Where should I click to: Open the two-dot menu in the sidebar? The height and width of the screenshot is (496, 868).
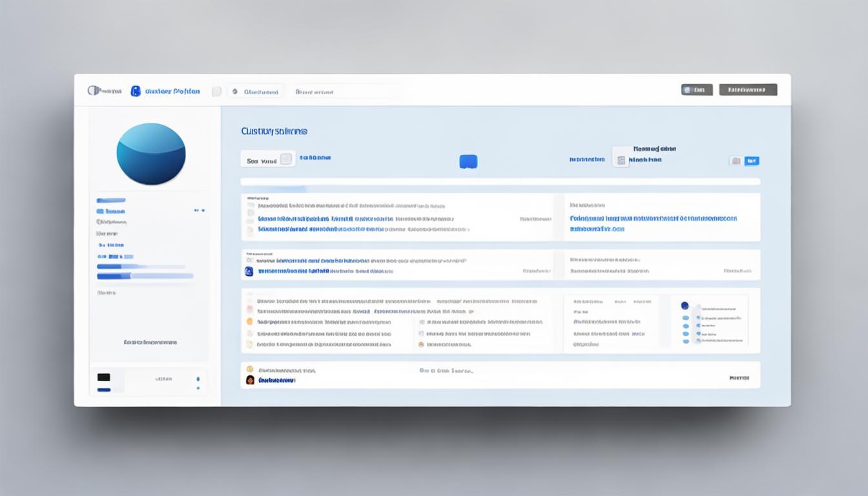(199, 211)
